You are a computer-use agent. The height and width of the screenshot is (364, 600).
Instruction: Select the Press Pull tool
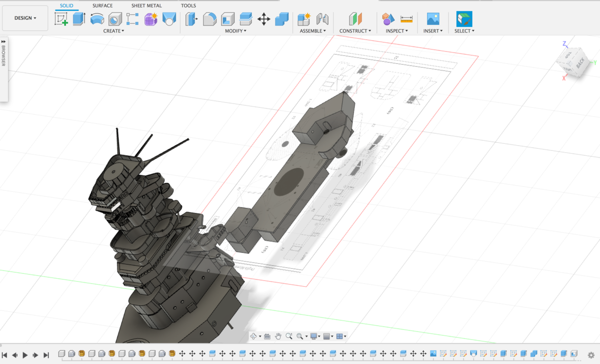pos(191,19)
